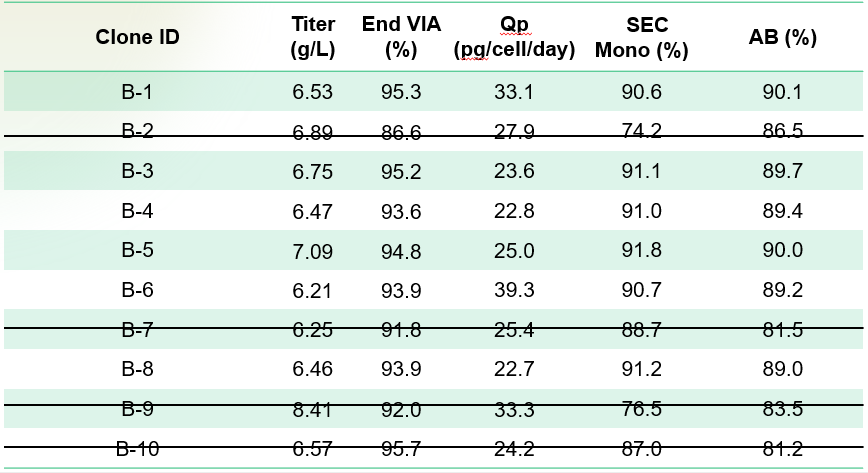Select the 8.41 titer cell for B-9
This screenshot has height=473, width=868.
(312, 408)
